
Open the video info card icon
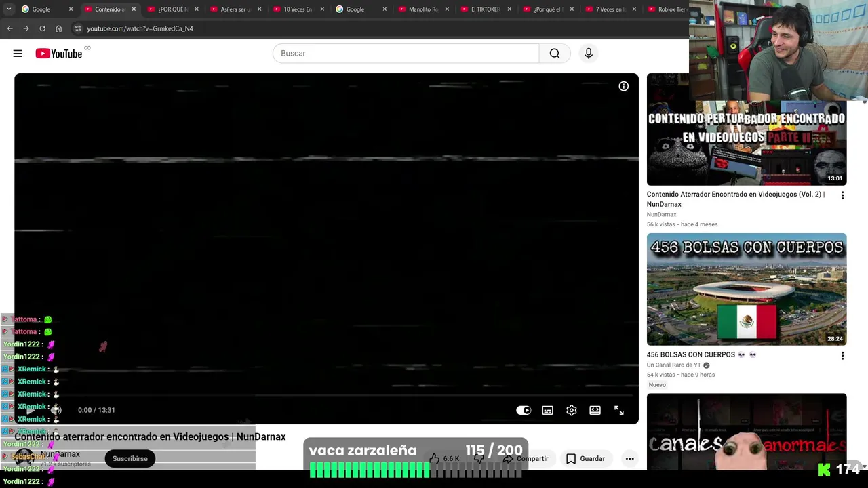pos(623,86)
